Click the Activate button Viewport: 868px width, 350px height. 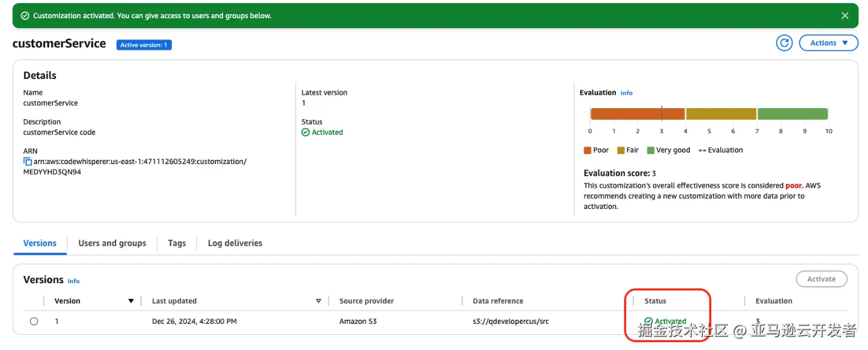(x=821, y=279)
